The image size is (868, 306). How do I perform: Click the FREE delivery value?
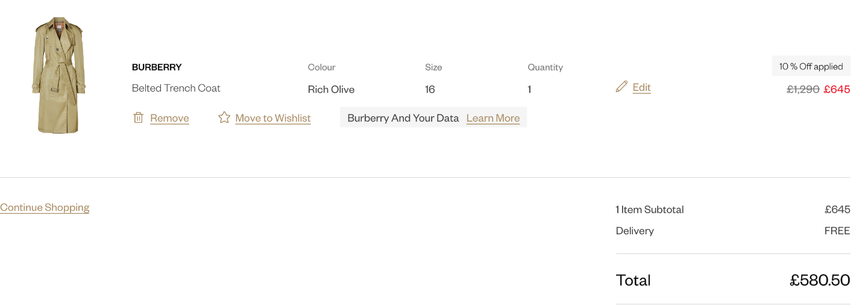click(837, 231)
